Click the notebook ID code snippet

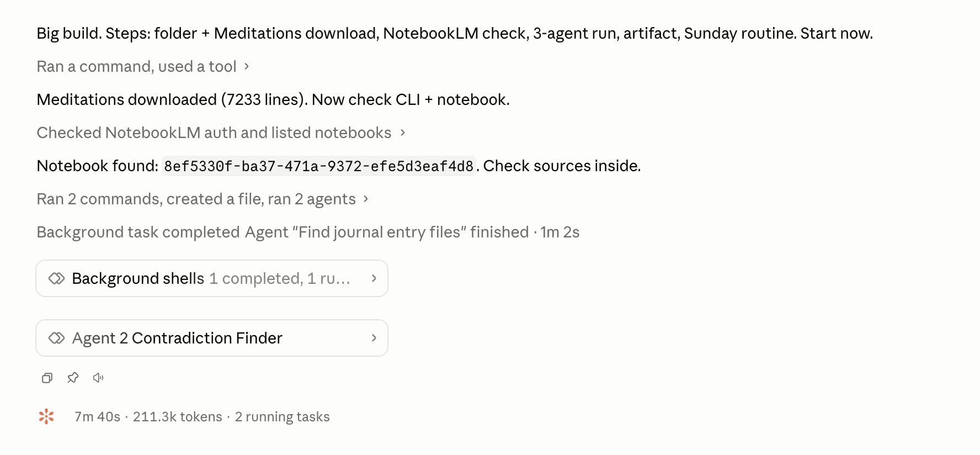tap(319, 166)
